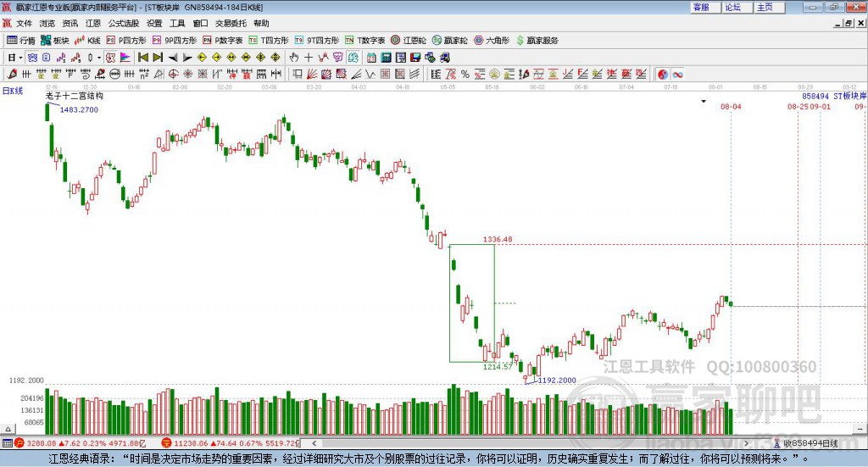Open the 行情 quotes view
Viewport: 868px width, 467px height.
pyautogui.click(x=21, y=41)
